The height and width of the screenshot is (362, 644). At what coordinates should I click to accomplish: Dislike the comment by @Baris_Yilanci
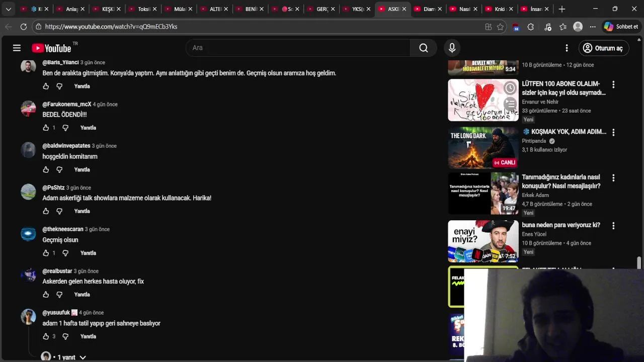click(x=59, y=86)
